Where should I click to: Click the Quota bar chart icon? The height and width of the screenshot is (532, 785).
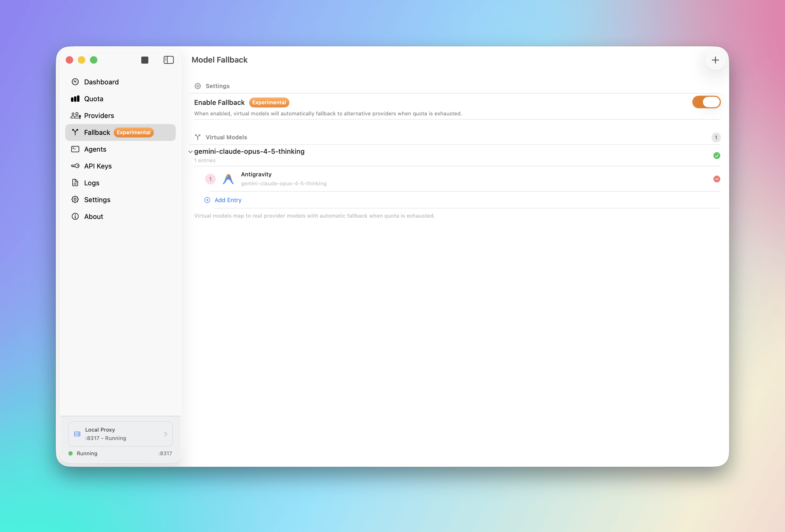point(75,99)
